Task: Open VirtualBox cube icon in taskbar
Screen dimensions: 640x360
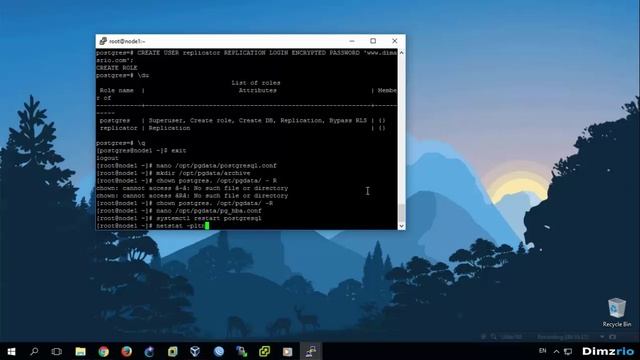Action: coord(195,351)
